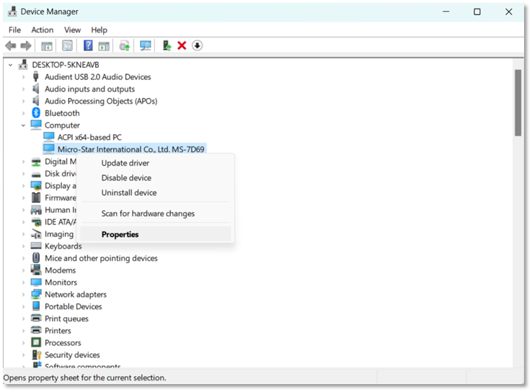Choose Uninstall device from the context menu

(x=156, y=192)
